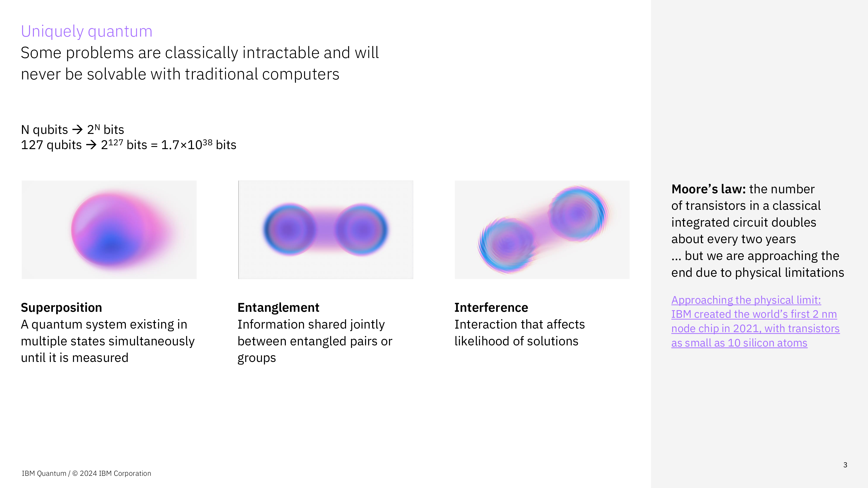Click the bold 'Moore's law:' text

tap(708, 189)
